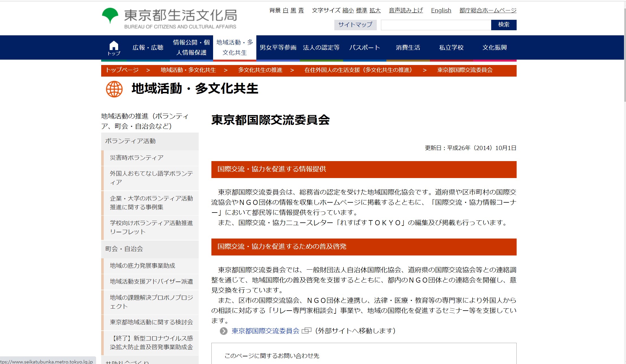Click the gray arrow bullet before committee link

[x=224, y=331]
